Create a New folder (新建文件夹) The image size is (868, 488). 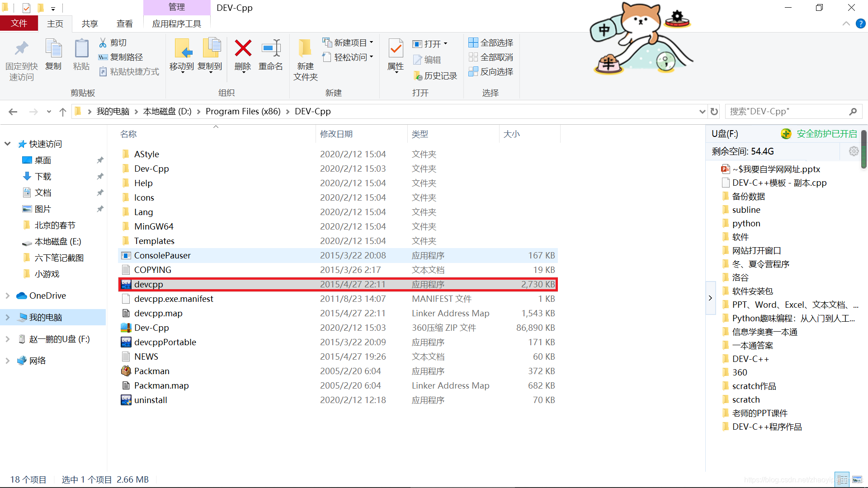click(x=306, y=60)
